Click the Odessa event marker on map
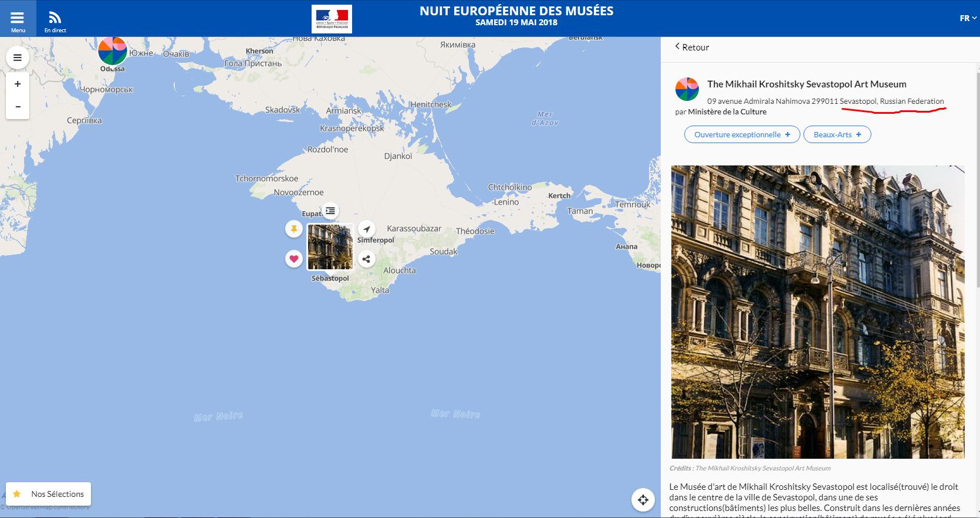Image resolution: width=980 pixels, height=518 pixels. (x=112, y=51)
